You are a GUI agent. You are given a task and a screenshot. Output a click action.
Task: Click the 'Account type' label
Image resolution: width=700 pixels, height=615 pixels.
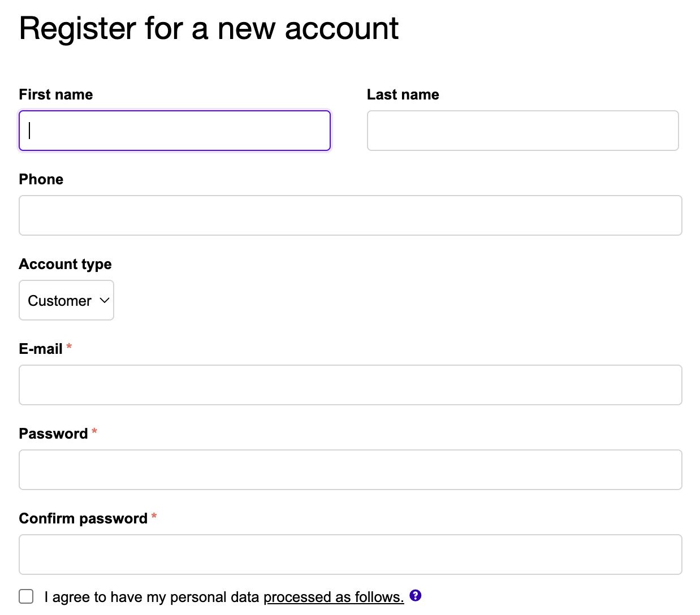[x=65, y=264]
